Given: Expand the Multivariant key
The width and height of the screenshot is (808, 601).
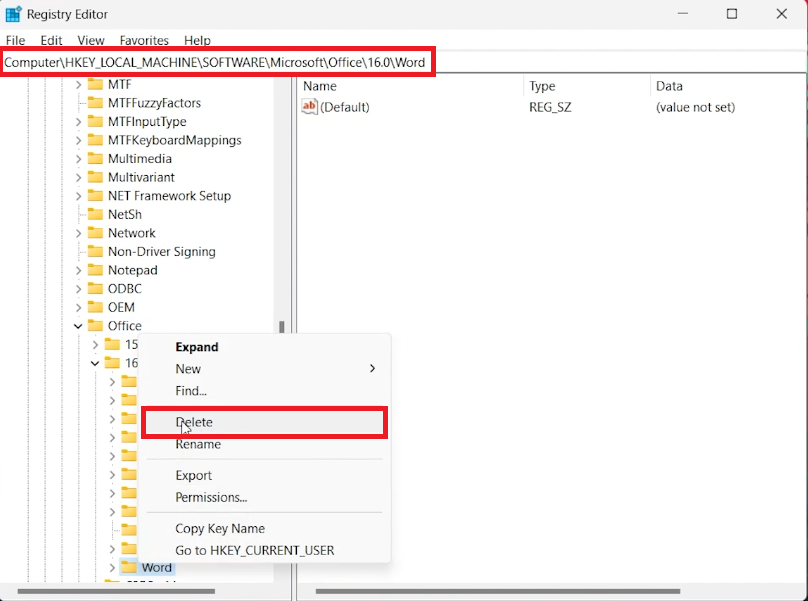Looking at the screenshot, I should tap(78, 177).
